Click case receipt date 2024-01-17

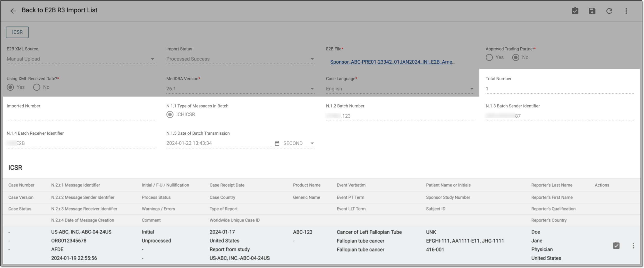[x=222, y=232]
